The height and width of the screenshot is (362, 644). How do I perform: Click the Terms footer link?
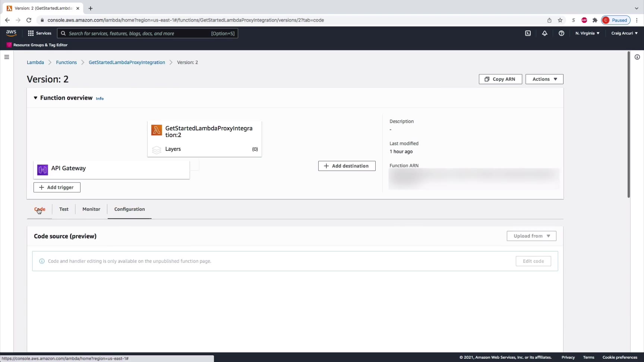[x=589, y=357]
